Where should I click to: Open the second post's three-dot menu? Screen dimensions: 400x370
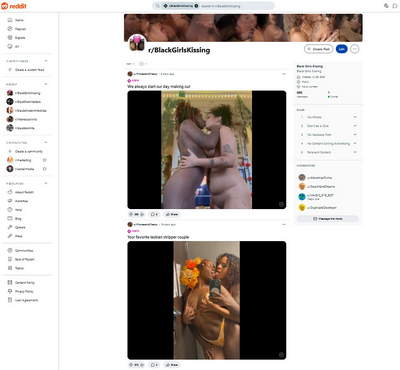pos(284,225)
